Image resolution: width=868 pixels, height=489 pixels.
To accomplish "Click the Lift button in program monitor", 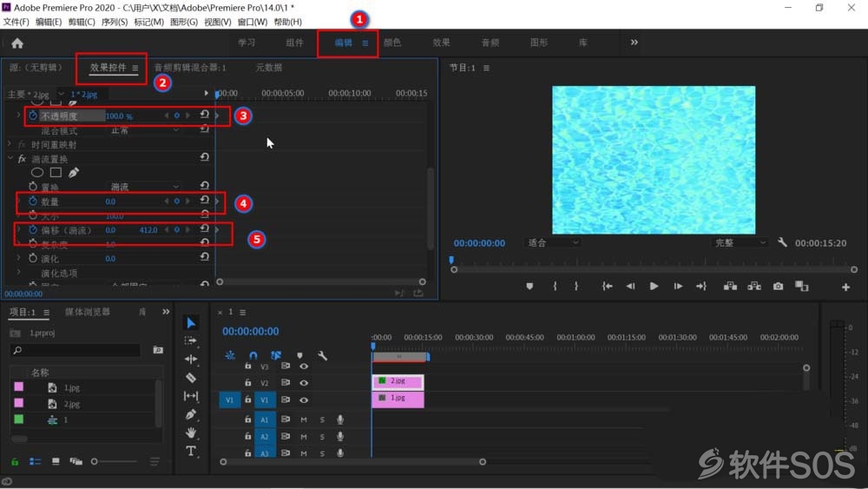I will (730, 287).
